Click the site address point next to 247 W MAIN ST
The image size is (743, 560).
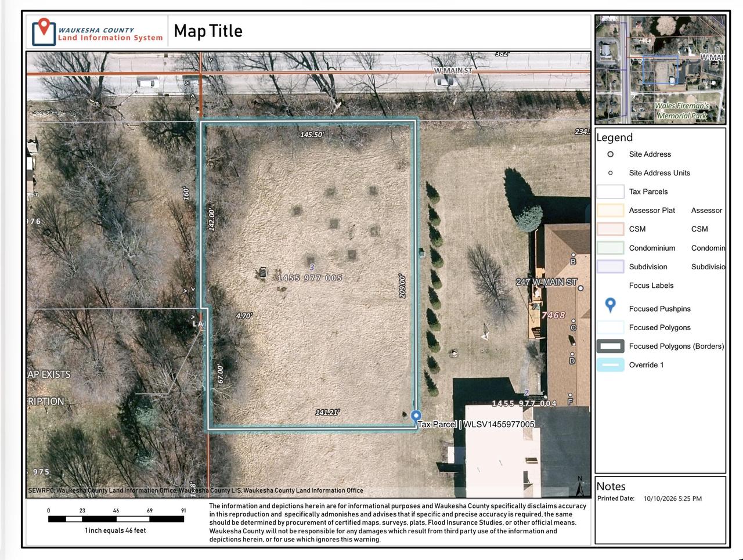pos(580,288)
